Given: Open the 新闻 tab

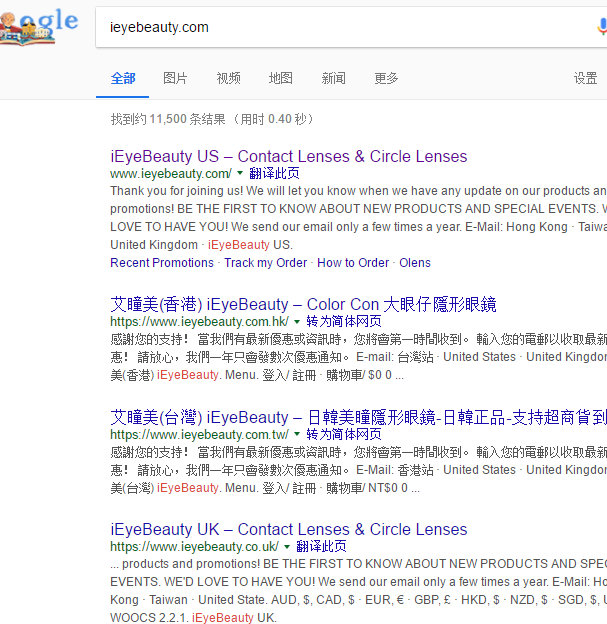Looking at the screenshot, I should 334,78.
